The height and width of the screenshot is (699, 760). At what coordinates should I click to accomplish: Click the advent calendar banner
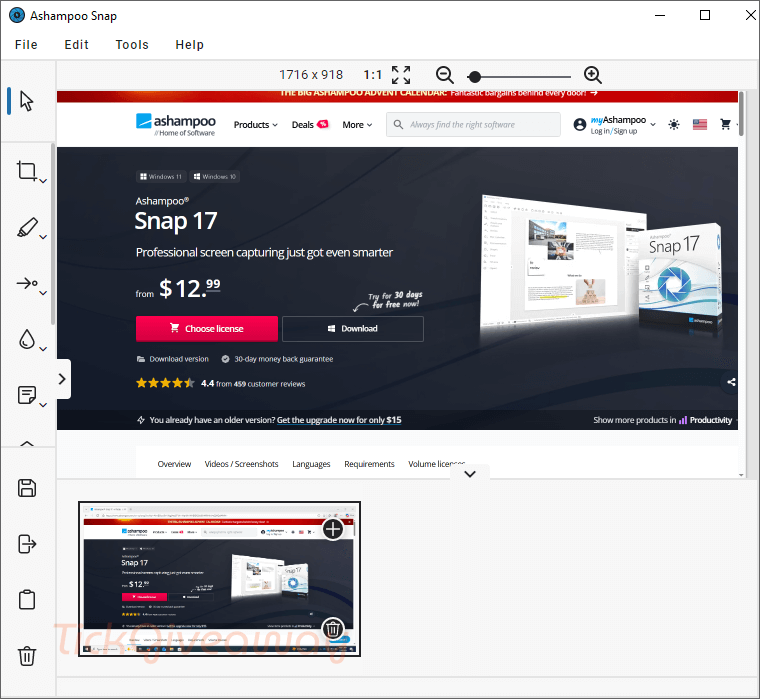pos(397,96)
